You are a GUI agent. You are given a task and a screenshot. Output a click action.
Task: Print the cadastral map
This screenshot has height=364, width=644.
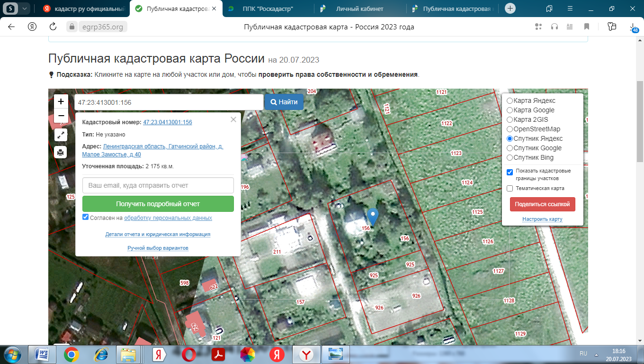coord(61,153)
